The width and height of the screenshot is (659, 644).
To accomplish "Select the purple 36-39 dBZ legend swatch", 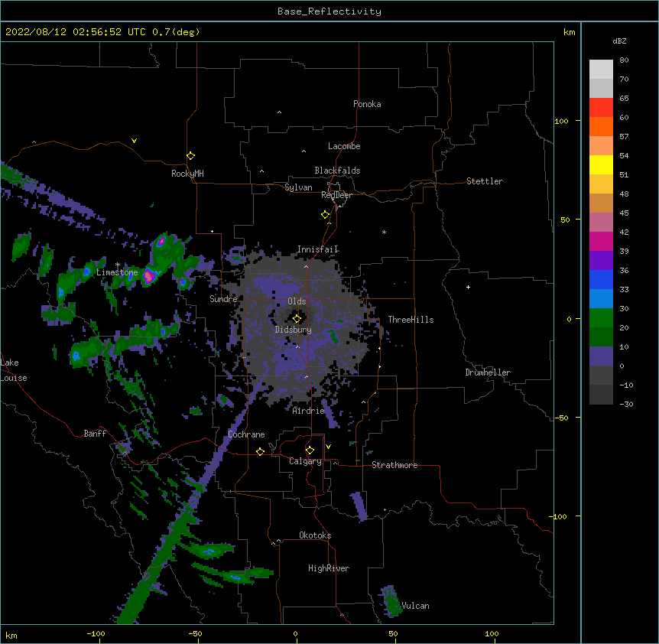I will (x=601, y=260).
